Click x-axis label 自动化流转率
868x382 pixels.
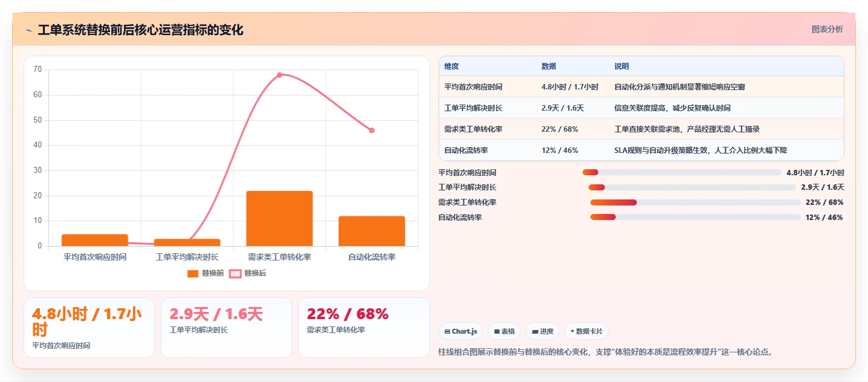(x=371, y=257)
